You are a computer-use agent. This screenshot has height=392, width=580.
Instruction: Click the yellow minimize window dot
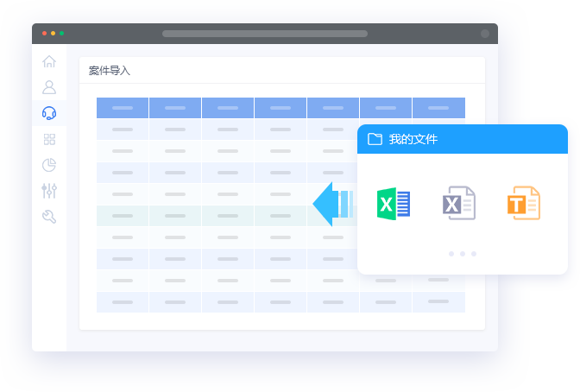[54, 34]
